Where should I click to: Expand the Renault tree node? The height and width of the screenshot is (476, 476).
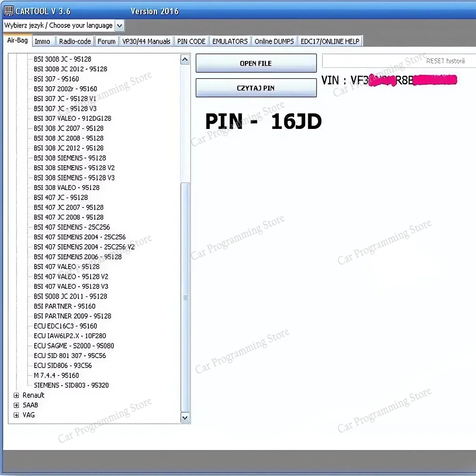(x=16, y=395)
